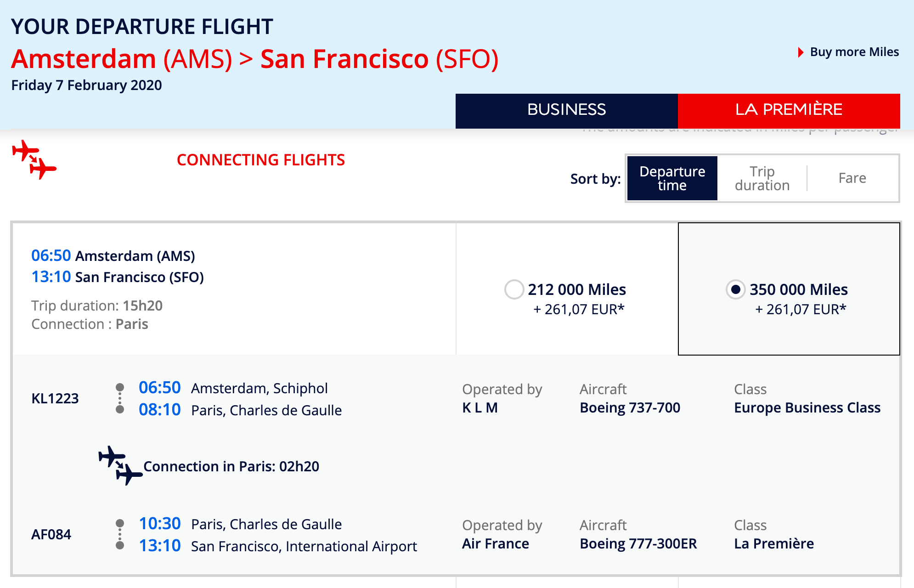The image size is (914, 588).
Task: Select the 350 000 Miles radio button
Action: pyautogui.click(x=735, y=289)
